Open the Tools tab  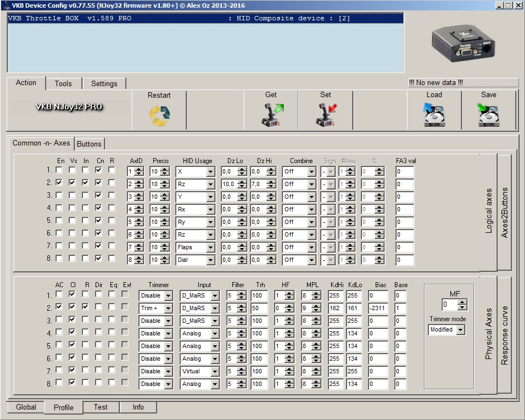pos(63,83)
